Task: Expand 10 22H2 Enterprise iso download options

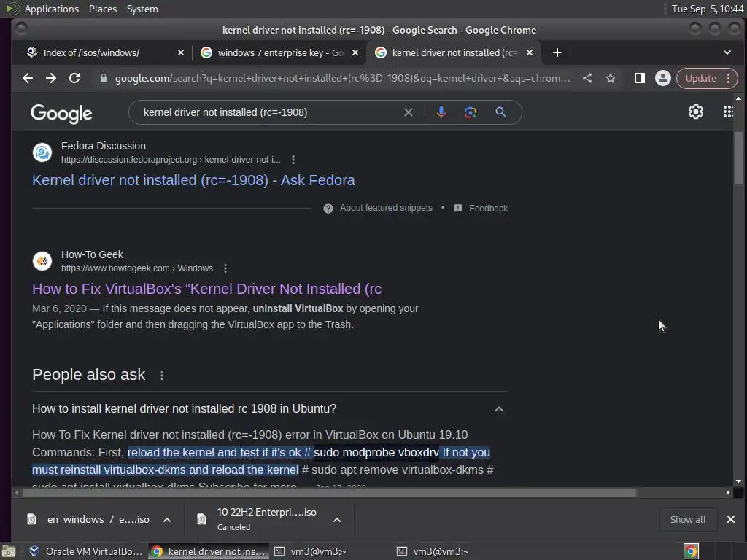Action: click(337, 520)
